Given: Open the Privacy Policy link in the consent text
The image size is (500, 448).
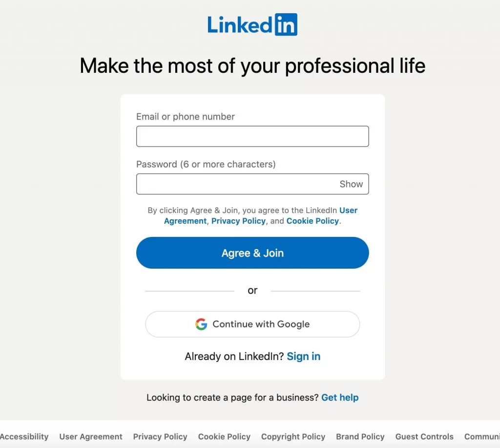Looking at the screenshot, I should coord(238,221).
